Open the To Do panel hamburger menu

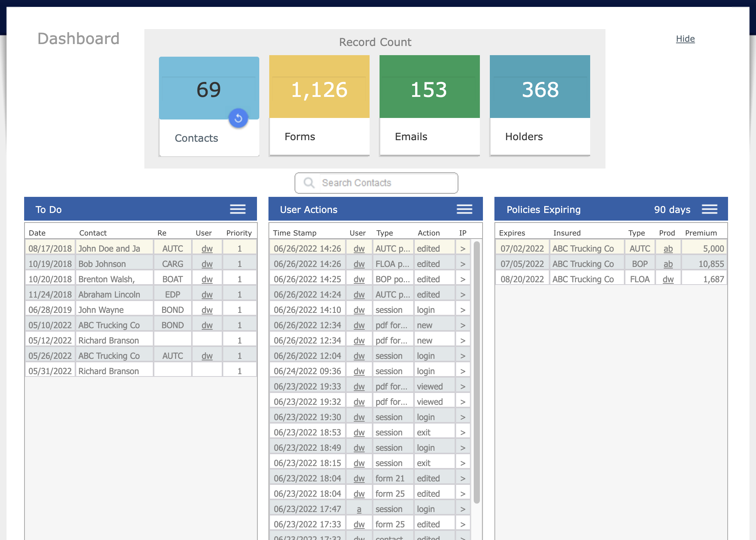click(238, 209)
